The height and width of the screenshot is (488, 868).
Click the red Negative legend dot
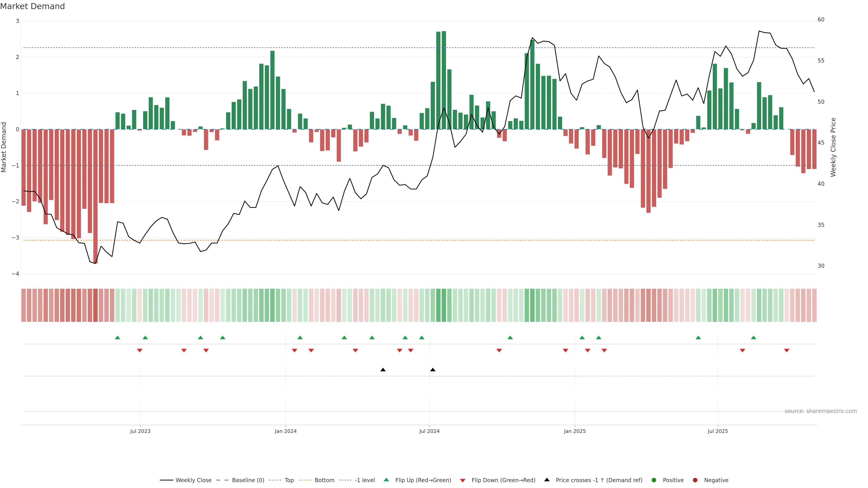(x=695, y=480)
